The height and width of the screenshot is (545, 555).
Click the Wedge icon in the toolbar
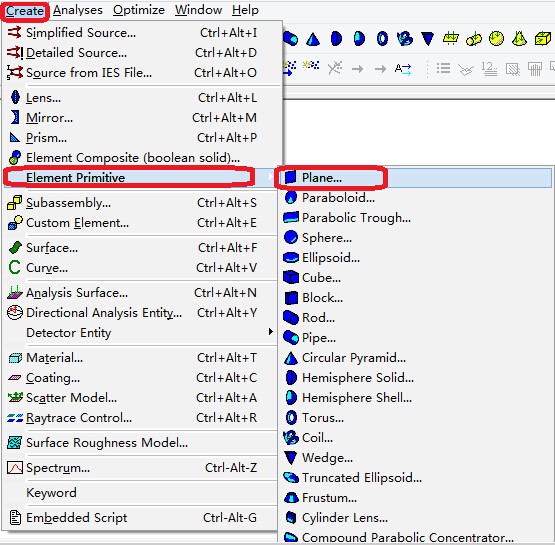428,39
